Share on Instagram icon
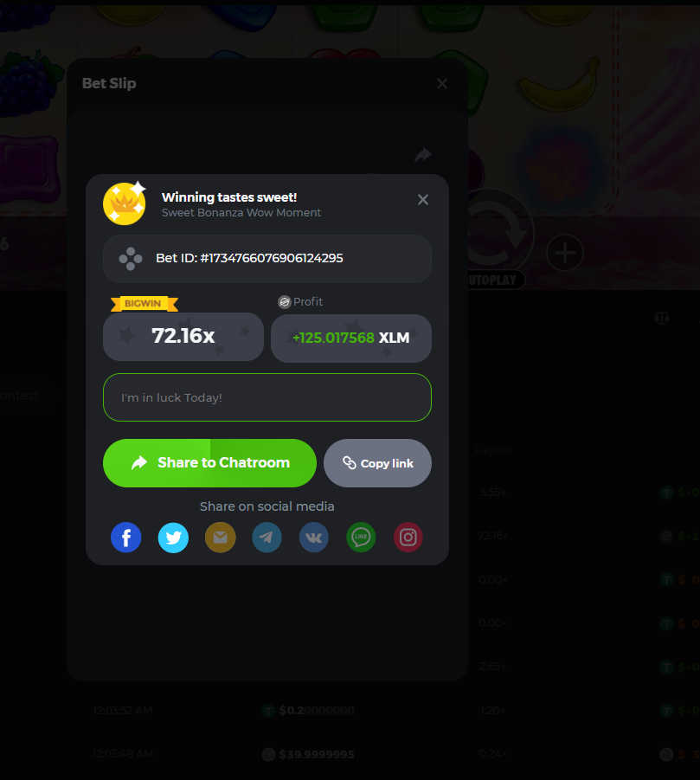 point(408,538)
